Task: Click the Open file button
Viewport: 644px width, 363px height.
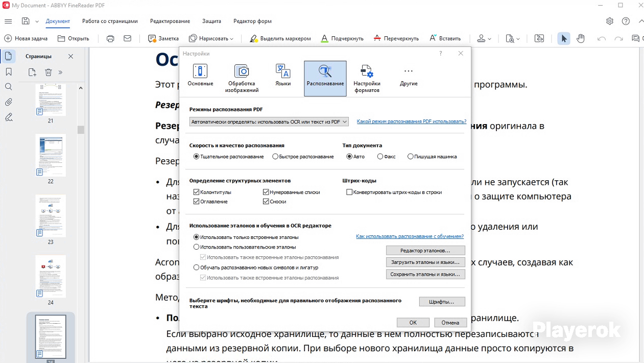Action: tap(74, 38)
